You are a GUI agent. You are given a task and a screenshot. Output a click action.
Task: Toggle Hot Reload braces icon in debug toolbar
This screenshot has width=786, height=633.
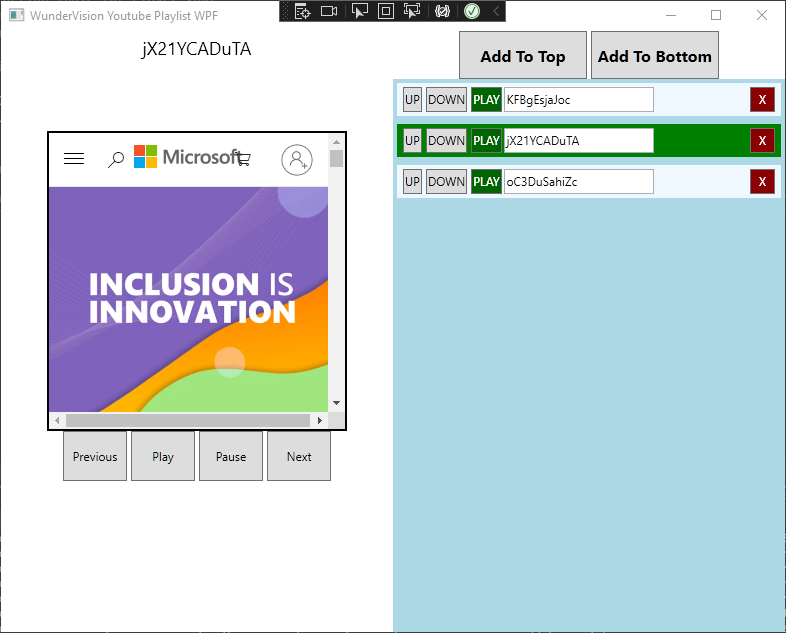tap(442, 11)
